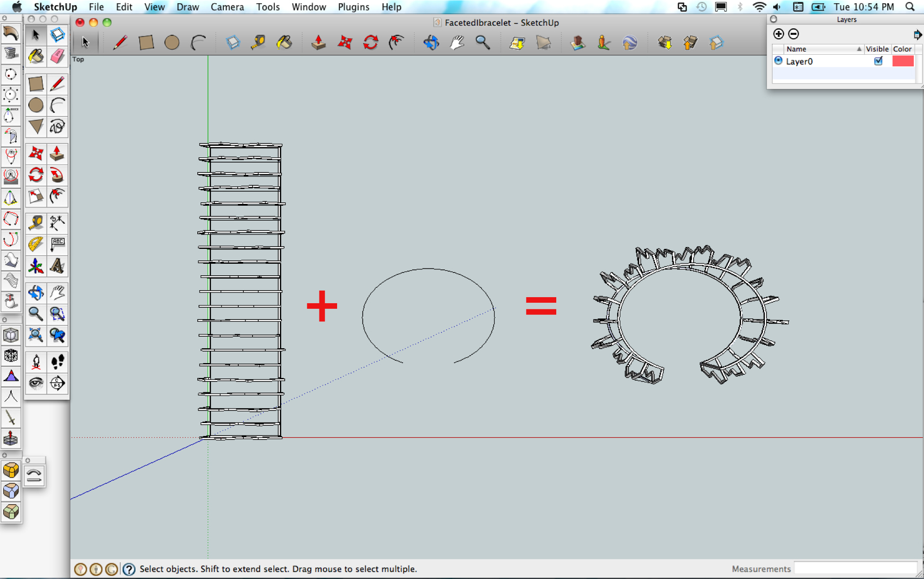The height and width of the screenshot is (579, 924).
Task: Select the Arc tool in top toolbar
Action: point(198,43)
